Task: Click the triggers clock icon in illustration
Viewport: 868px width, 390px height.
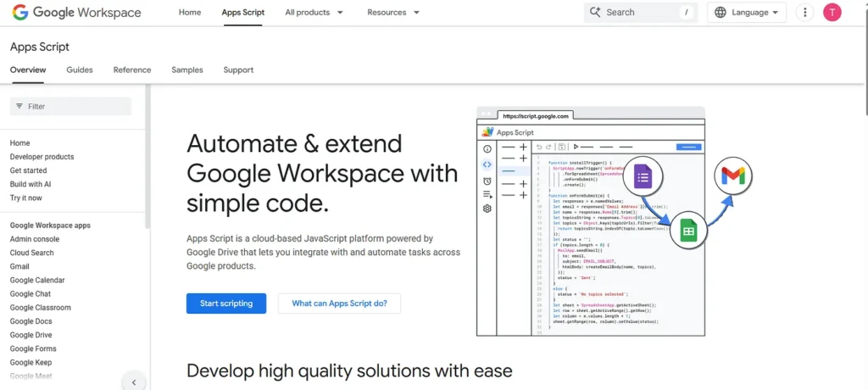Action: point(487,181)
